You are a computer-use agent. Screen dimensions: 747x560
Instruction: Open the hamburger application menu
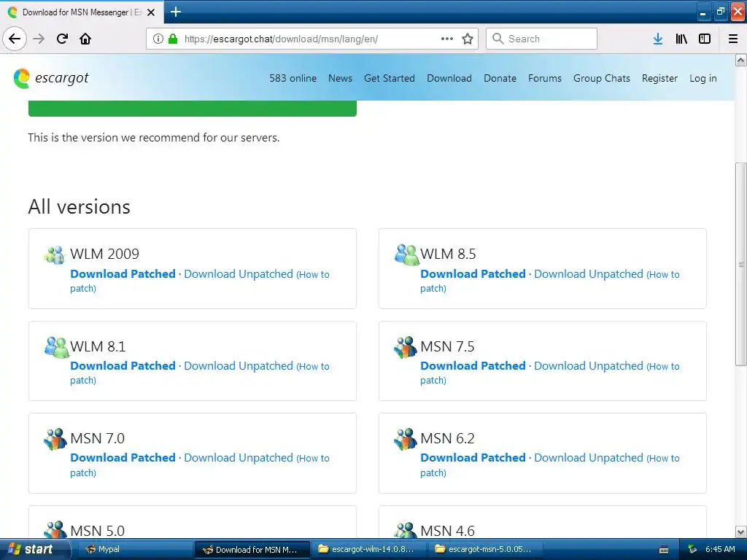[x=733, y=39]
